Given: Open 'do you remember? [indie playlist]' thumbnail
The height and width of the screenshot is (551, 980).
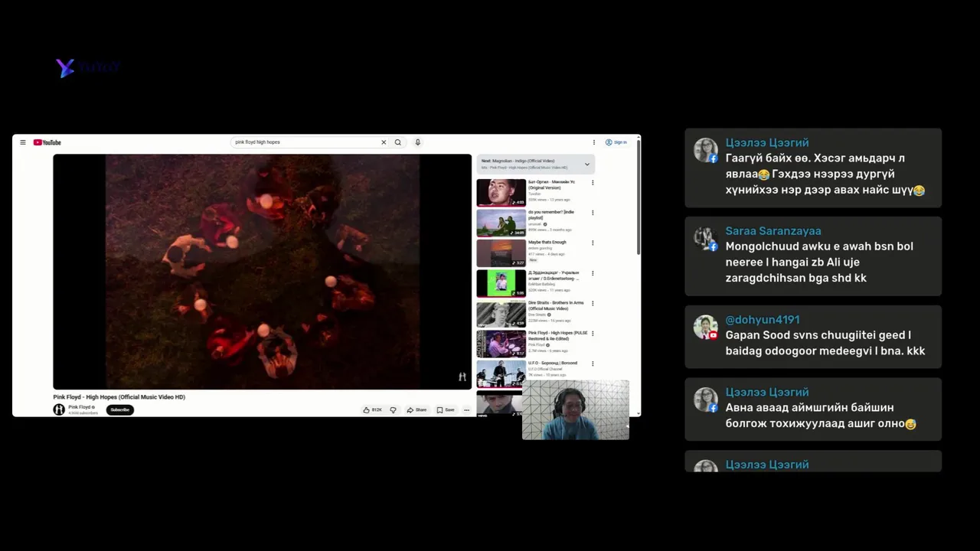Looking at the screenshot, I should [501, 223].
